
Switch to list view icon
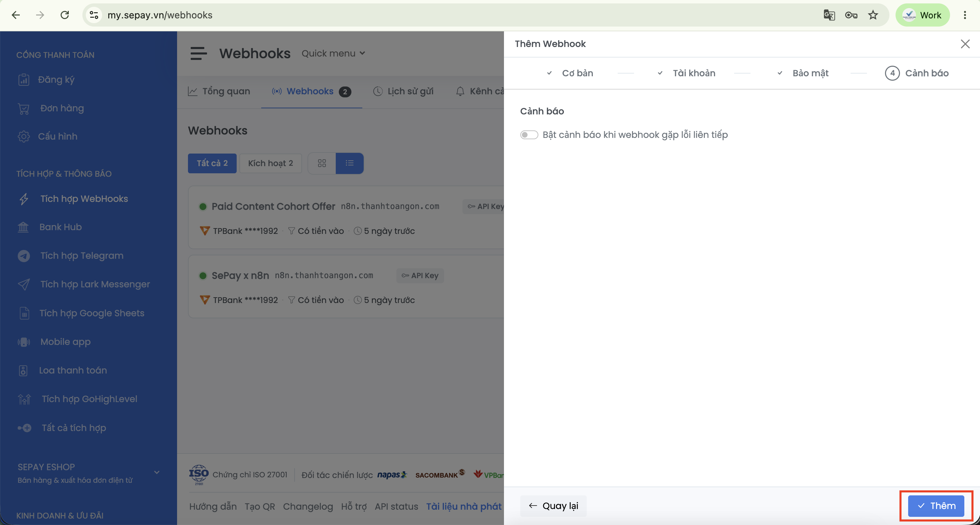(350, 163)
